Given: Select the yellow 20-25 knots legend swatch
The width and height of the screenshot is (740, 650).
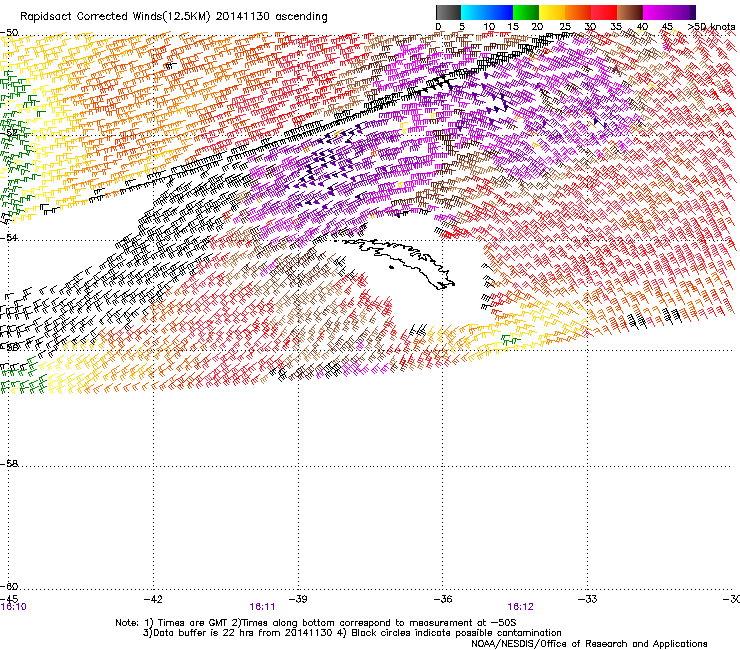Looking at the screenshot, I should pos(552,12).
